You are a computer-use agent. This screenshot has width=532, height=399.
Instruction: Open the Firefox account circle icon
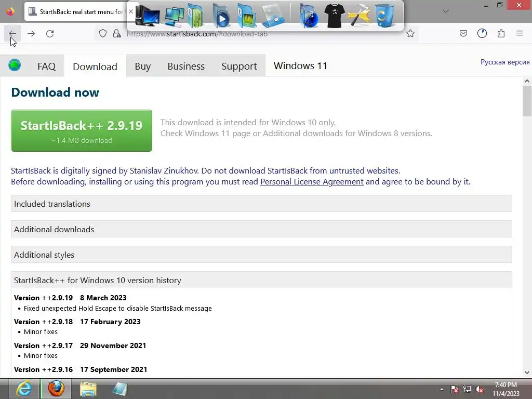482,33
